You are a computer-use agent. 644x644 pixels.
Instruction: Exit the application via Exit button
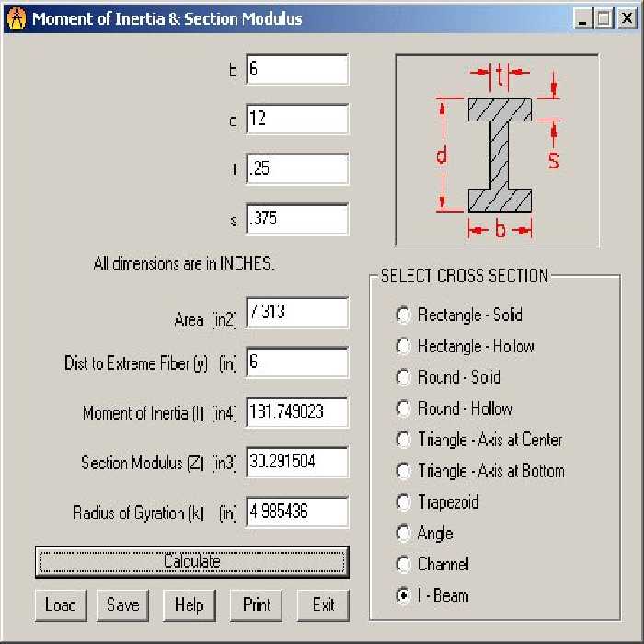tap(323, 605)
